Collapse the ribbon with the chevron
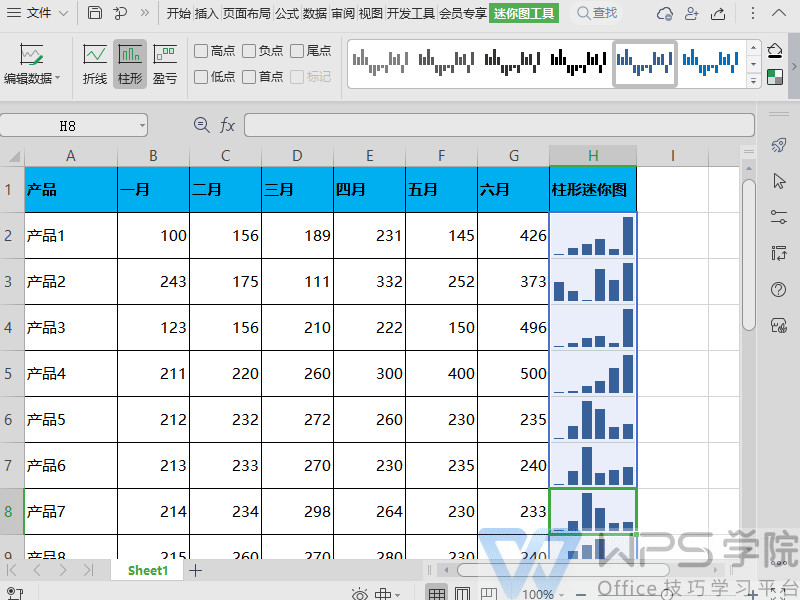The image size is (800, 600). tap(779, 13)
